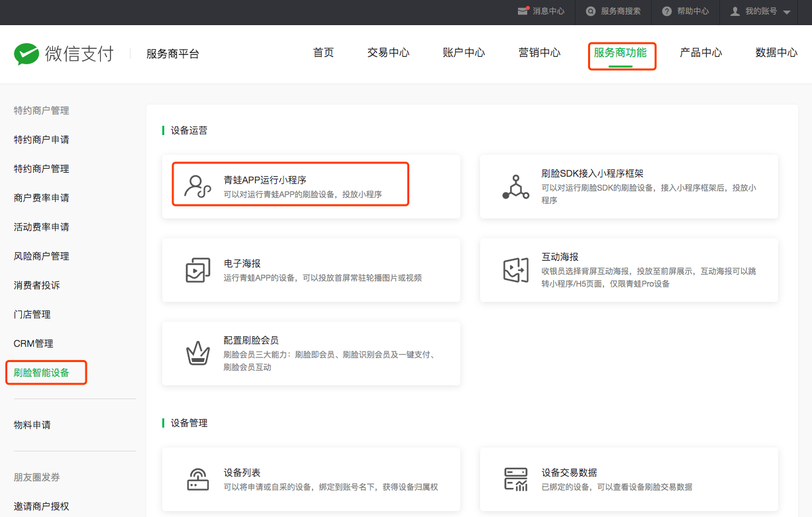Open 消费者投诉 in the sidebar
The image size is (812, 517).
tap(36, 285)
